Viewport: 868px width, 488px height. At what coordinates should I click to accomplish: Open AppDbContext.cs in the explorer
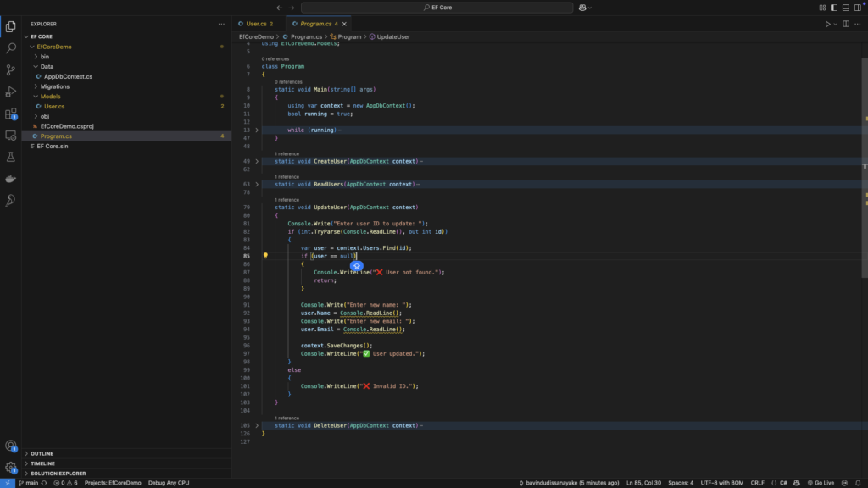coord(68,76)
